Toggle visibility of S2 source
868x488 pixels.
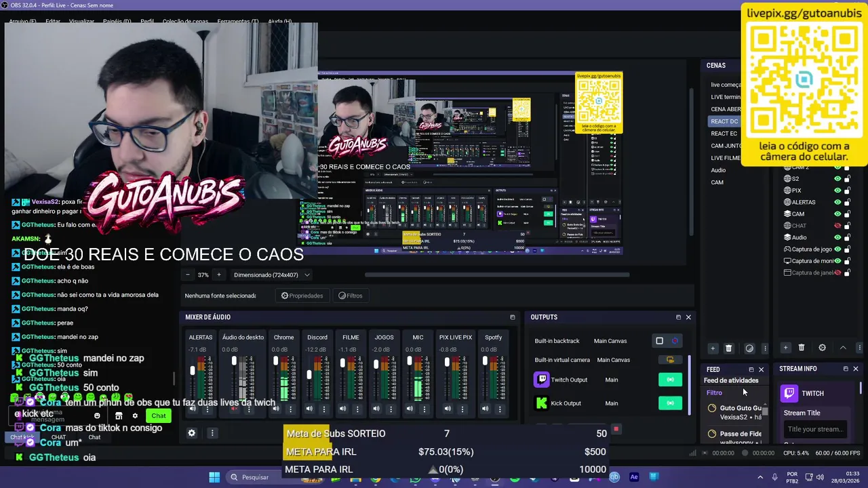click(x=837, y=179)
